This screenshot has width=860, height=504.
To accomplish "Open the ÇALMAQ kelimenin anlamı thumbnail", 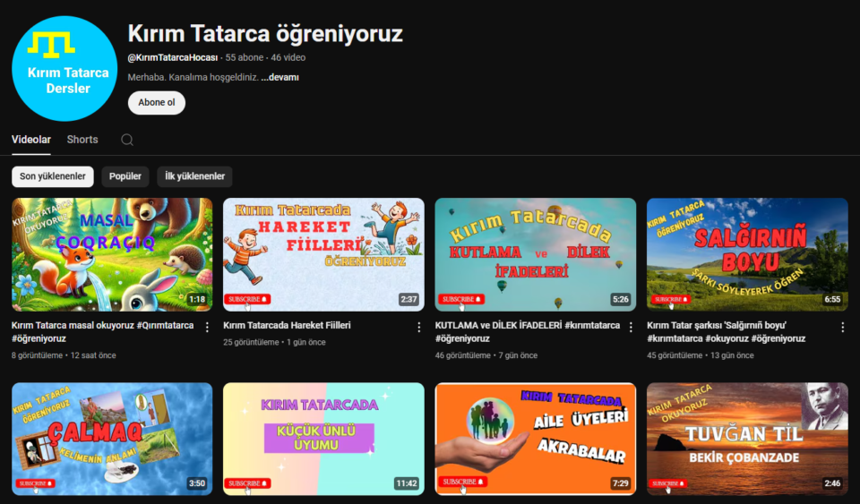I will tap(112, 439).
